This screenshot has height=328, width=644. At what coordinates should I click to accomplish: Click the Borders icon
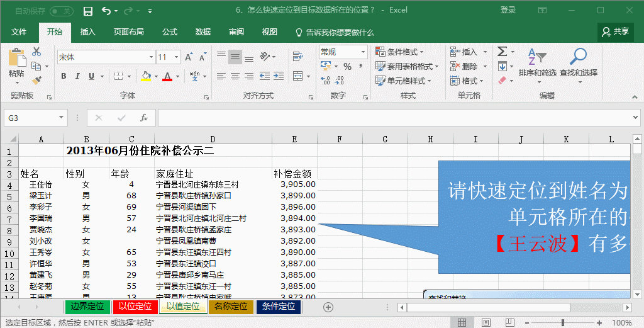pos(118,76)
